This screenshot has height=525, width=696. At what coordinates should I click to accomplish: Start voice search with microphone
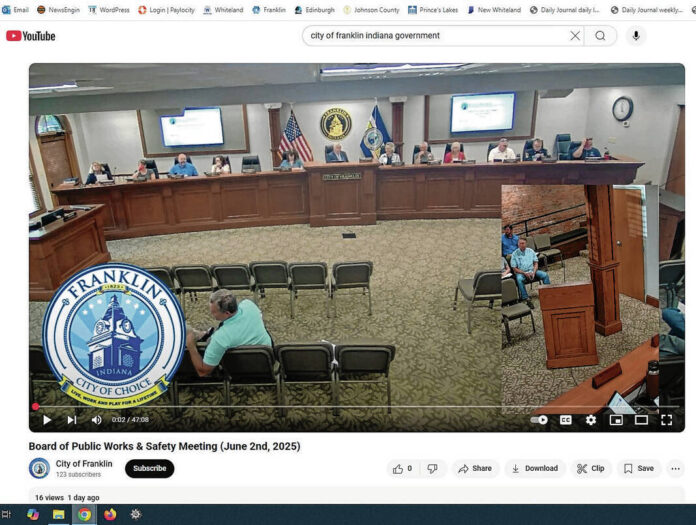(635, 36)
